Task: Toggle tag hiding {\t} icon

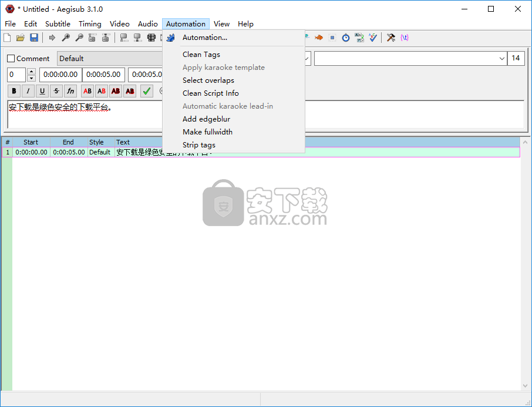Action: click(405, 38)
